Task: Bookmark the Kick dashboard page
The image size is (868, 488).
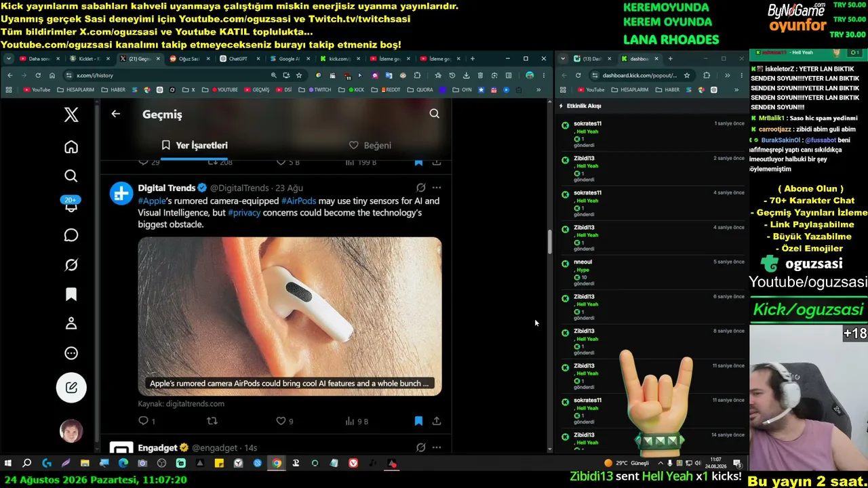Action: click(687, 75)
